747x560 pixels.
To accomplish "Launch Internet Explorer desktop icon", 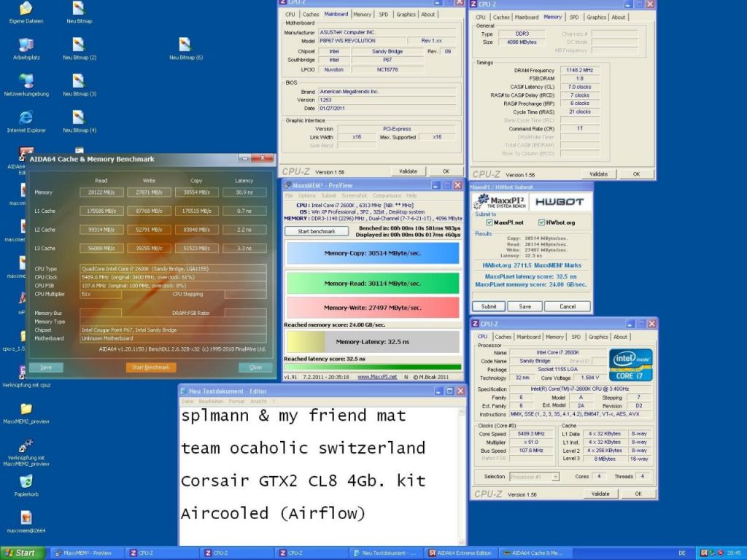I will pos(26,121).
